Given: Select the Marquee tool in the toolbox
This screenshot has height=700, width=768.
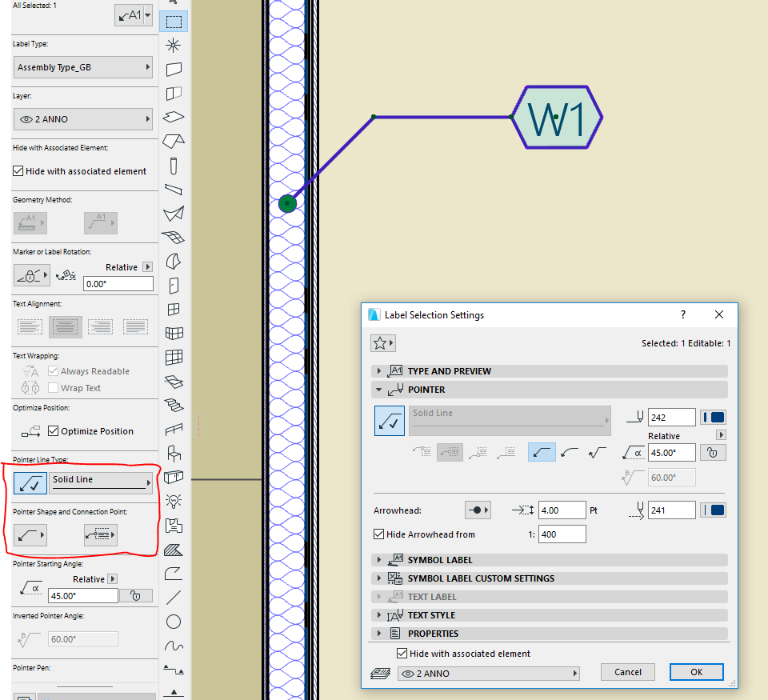Looking at the screenshot, I should (174, 22).
